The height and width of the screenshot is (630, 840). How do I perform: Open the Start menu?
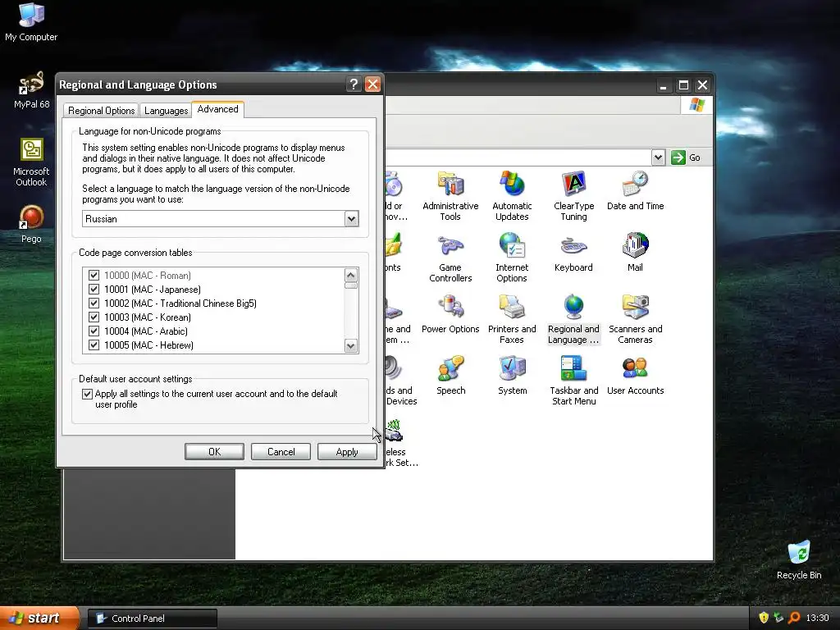[39, 618]
